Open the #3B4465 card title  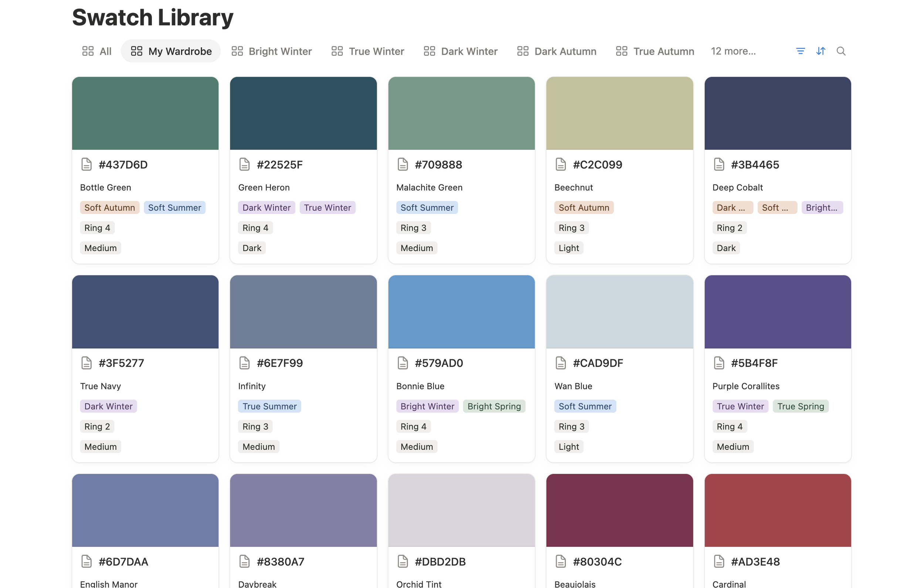click(x=755, y=165)
